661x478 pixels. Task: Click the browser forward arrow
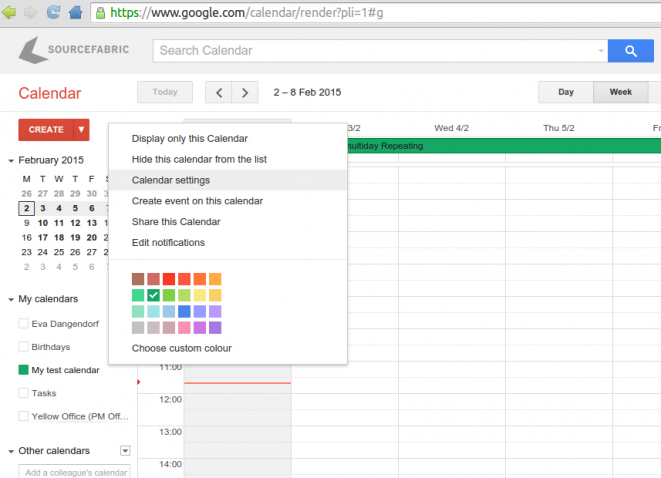click(31, 12)
